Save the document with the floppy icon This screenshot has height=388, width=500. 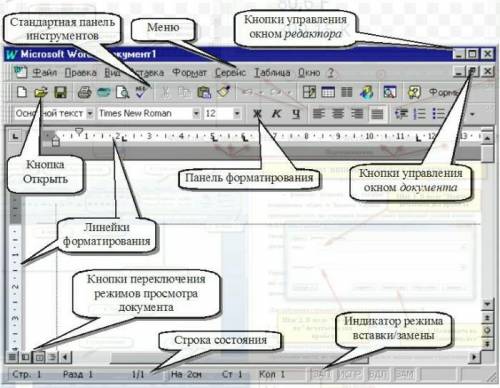point(60,92)
